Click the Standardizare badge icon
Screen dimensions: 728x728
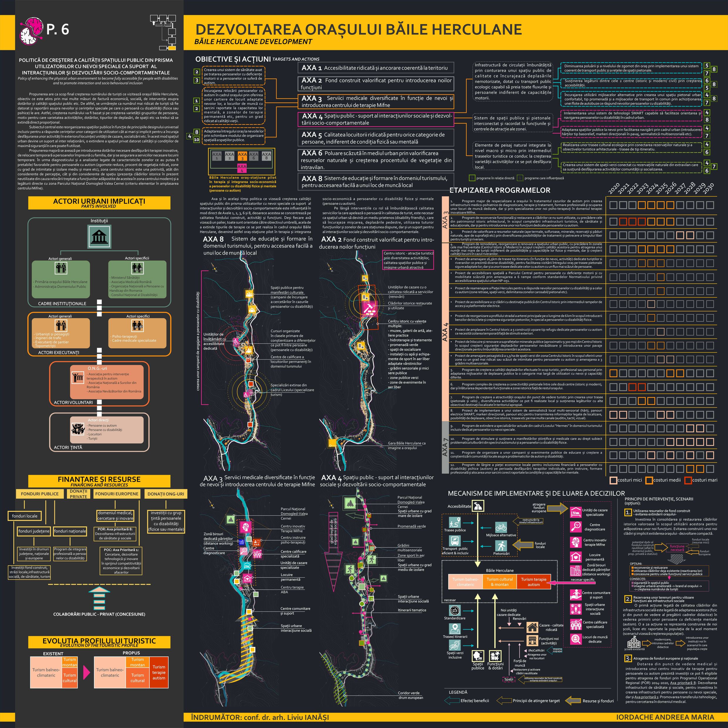[x=455, y=610]
